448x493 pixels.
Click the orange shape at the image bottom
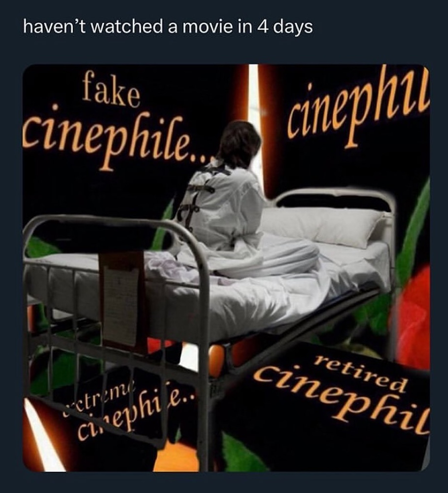(176, 458)
